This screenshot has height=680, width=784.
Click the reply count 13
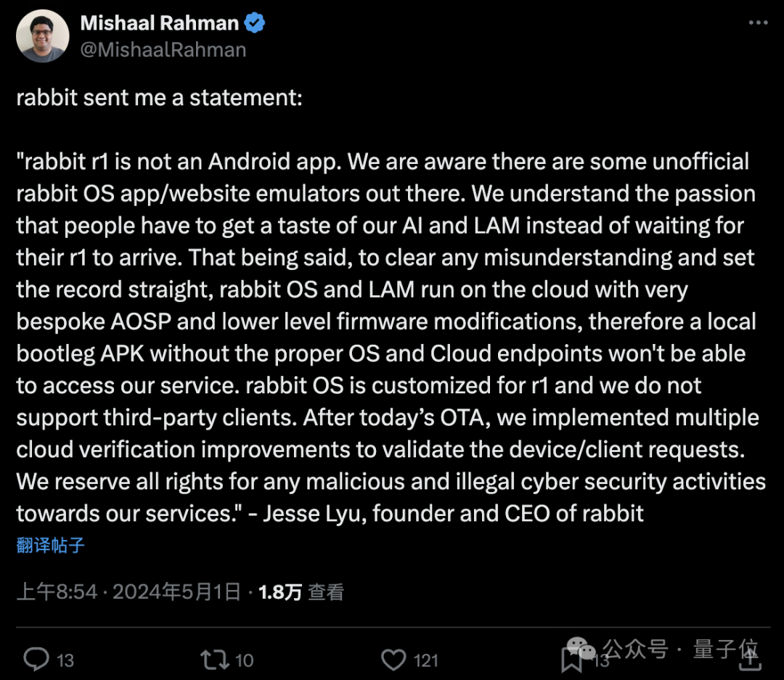click(65, 660)
